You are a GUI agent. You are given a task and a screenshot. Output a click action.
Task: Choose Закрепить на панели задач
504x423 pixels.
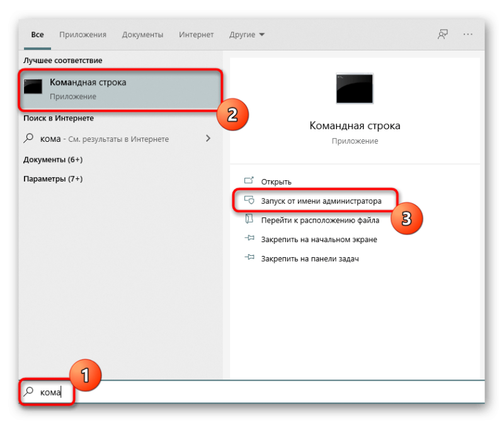310,259
